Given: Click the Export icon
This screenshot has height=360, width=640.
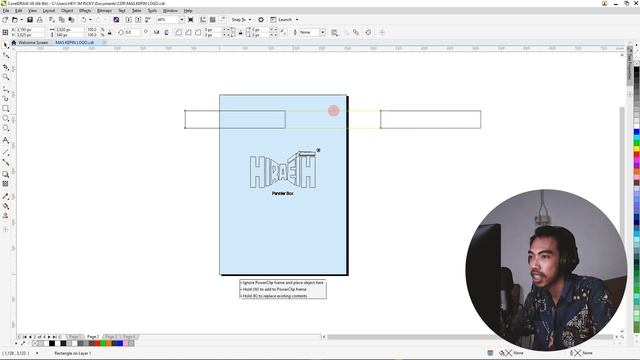Looking at the screenshot, I should click(x=138, y=20).
